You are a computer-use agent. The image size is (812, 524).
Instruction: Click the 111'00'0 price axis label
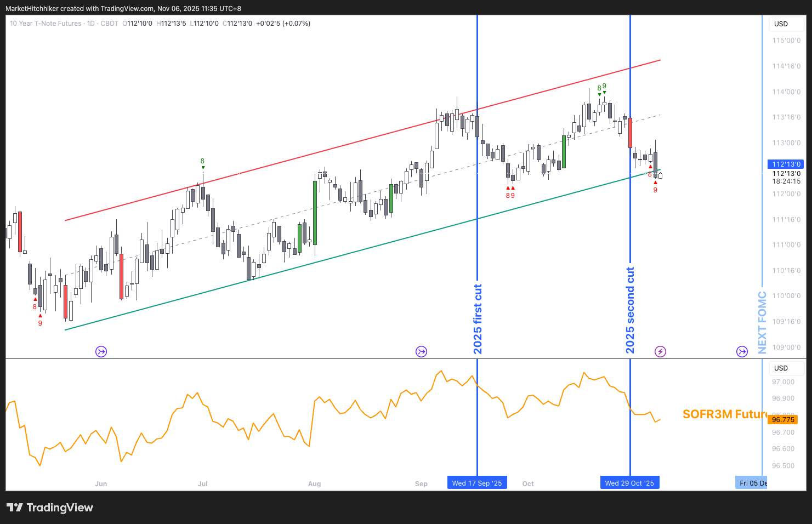point(786,245)
